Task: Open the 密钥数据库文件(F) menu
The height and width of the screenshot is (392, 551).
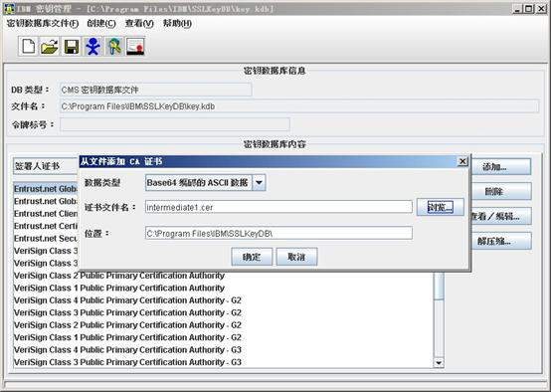Action: [43, 24]
